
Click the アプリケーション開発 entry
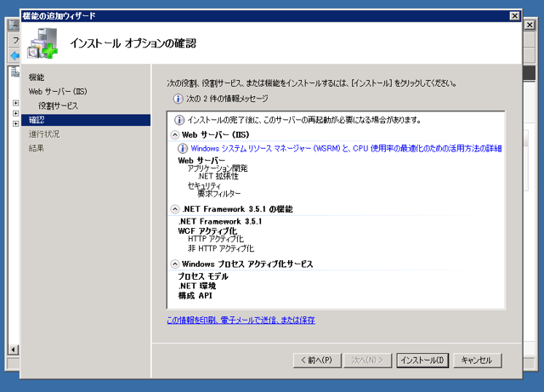coord(218,168)
